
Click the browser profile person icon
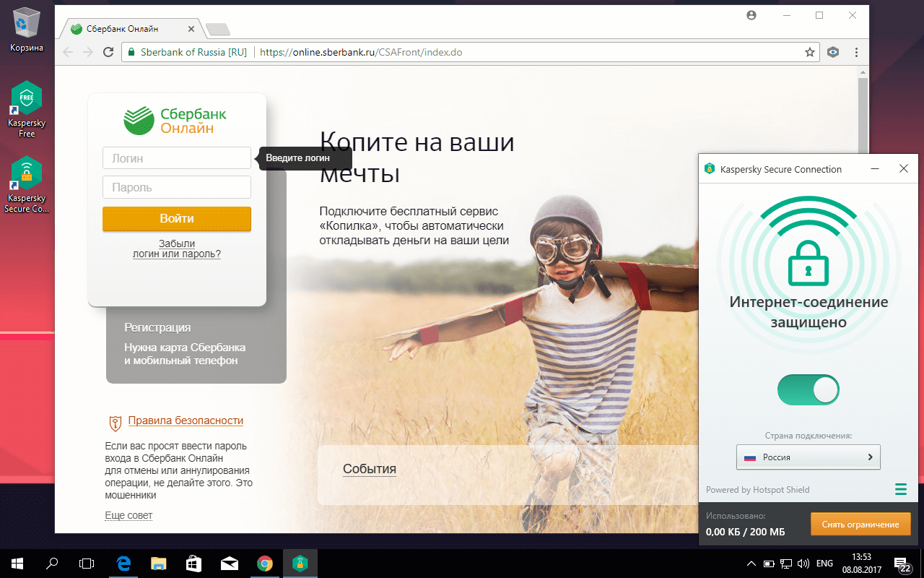click(751, 15)
